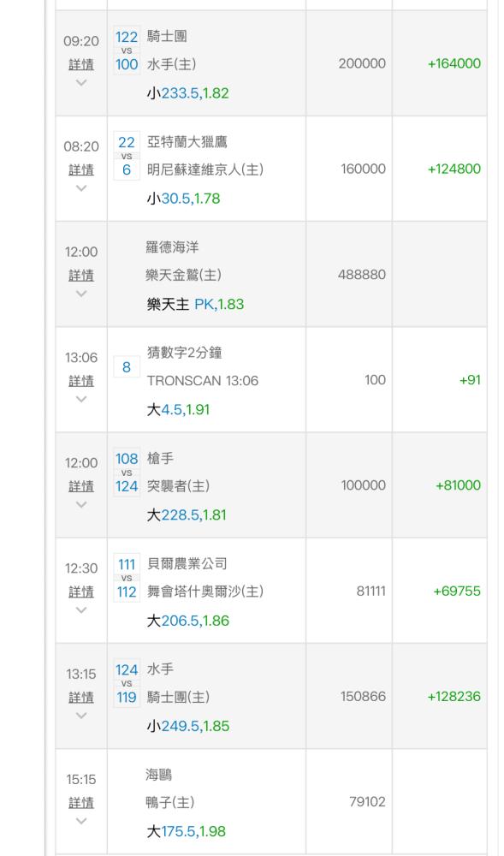Expand chevron for the 槍手 bet row

tap(81, 504)
